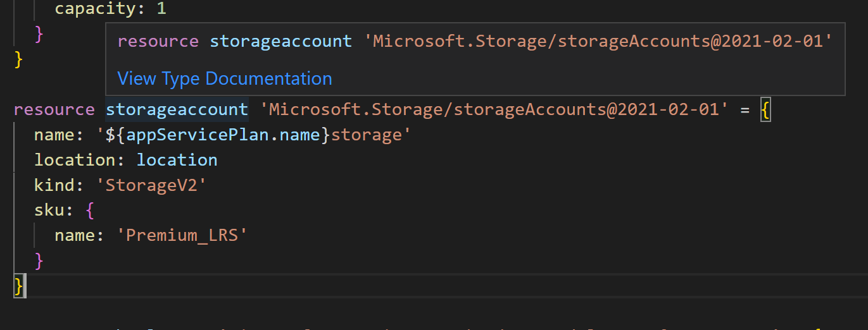Click the highlighted storageaccount identifier in code
This screenshot has width=868, height=330.
(177, 109)
